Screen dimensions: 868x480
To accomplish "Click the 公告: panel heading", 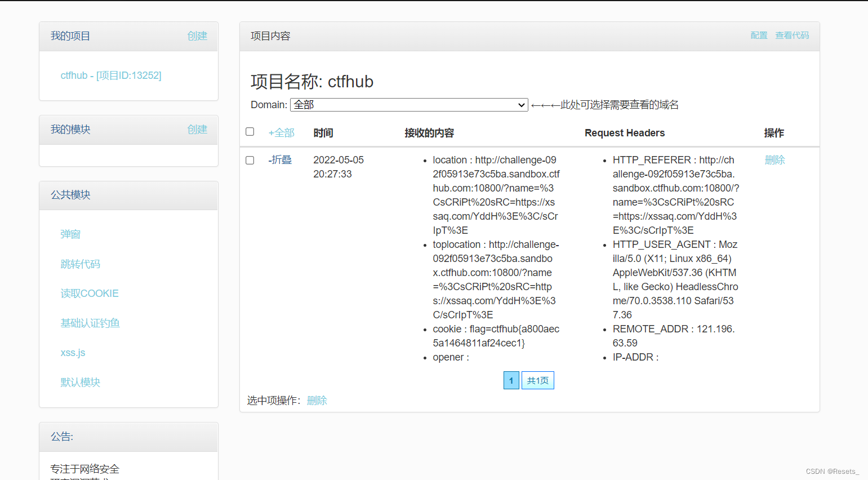I will coord(62,437).
